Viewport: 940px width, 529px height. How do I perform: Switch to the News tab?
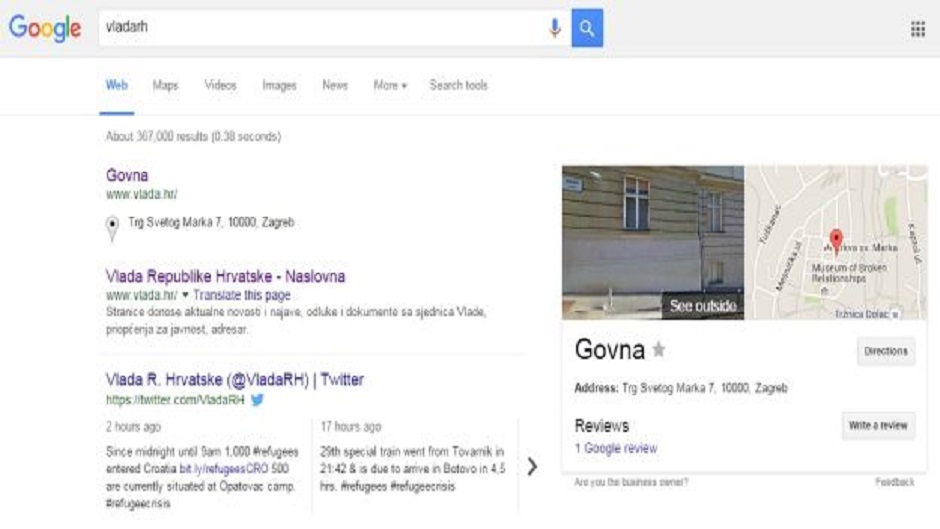click(x=335, y=85)
